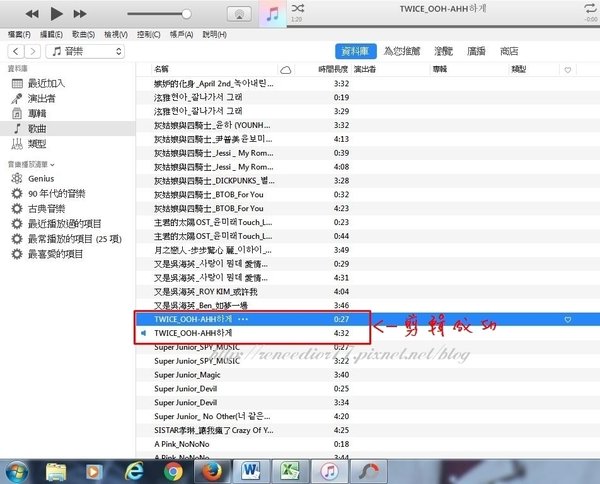
Task: Open the AirPlay output button
Action: [240, 14]
